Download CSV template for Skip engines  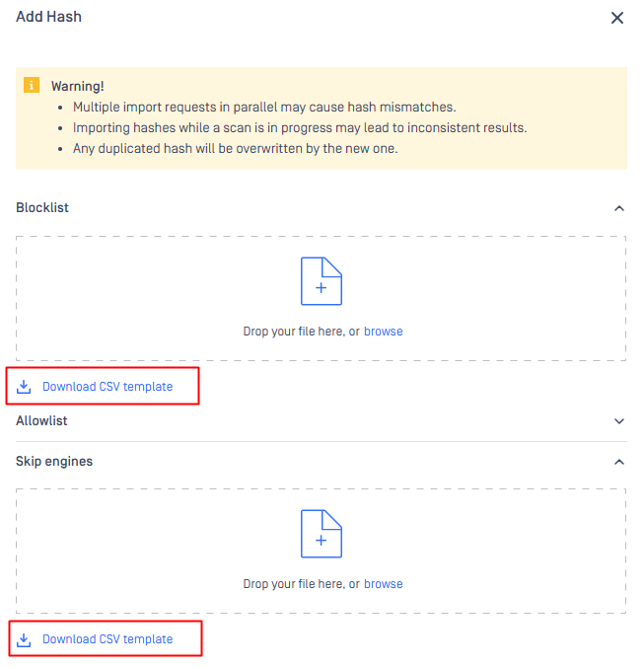[x=107, y=639]
